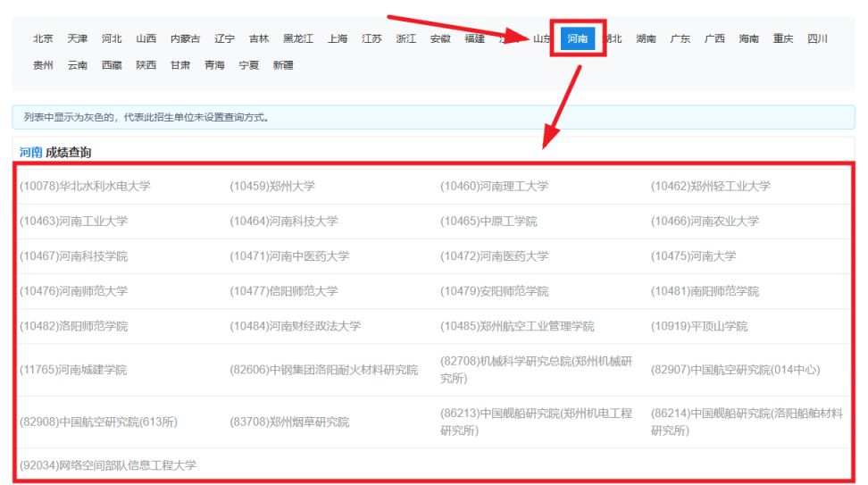Select the 辽宁 province tab
Image resolution: width=868 pixels, height=485 pixels.
tap(225, 38)
